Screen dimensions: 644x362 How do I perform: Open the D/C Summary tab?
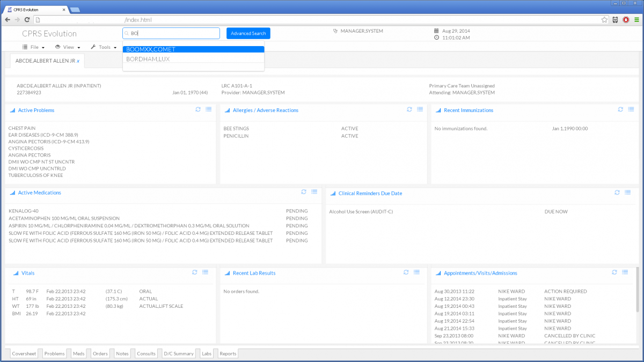178,353
